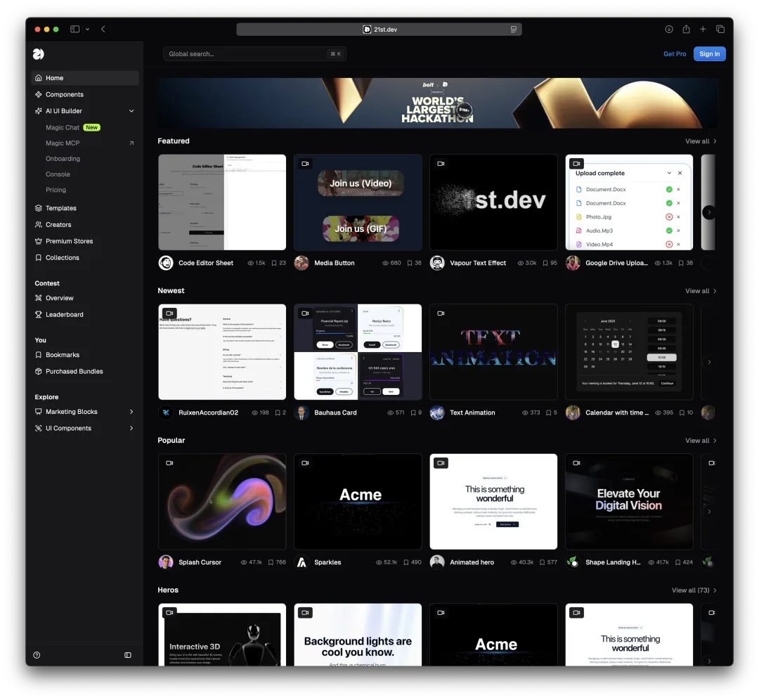Collapse the AI UI Builder section chevron
Image resolution: width=759 pixels, height=700 pixels.
click(131, 111)
